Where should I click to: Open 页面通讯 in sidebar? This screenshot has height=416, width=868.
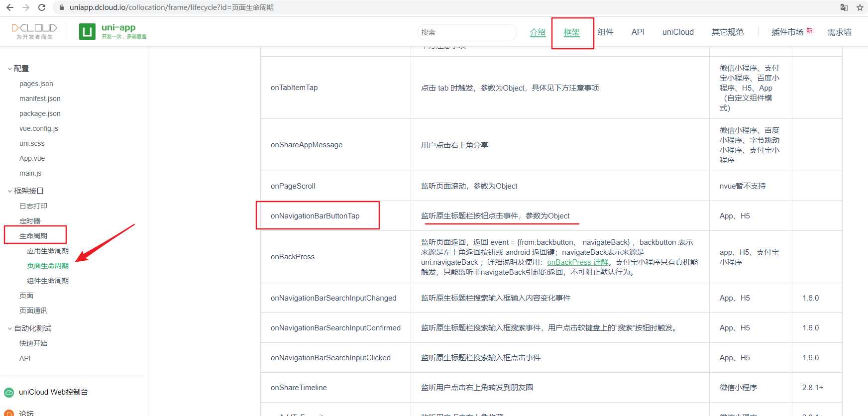33,311
